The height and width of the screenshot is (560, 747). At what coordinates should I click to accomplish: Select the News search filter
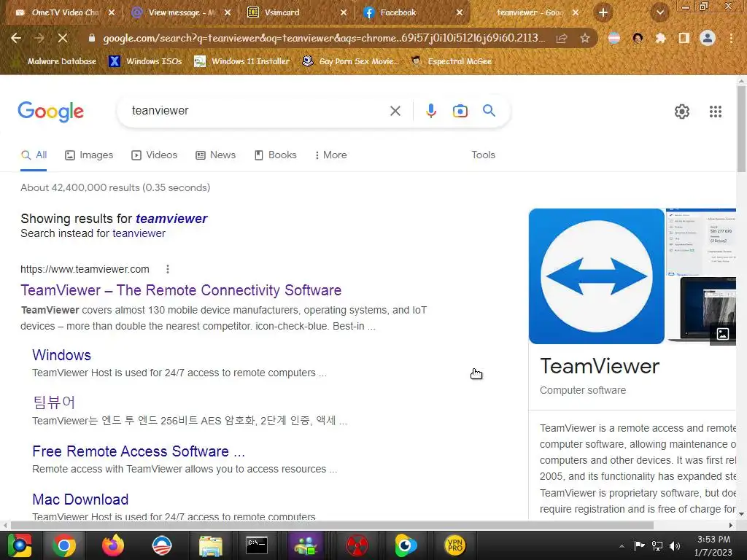point(216,155)
